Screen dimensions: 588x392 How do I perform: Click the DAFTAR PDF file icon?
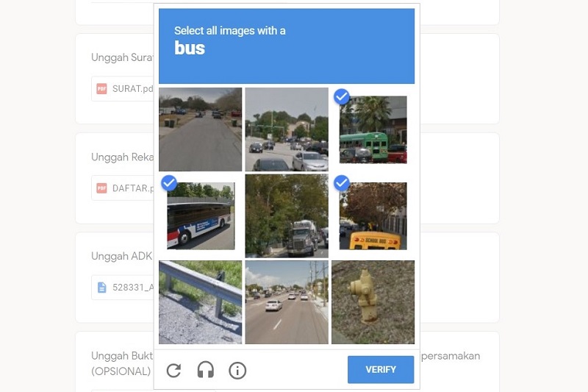pos(101,188)
